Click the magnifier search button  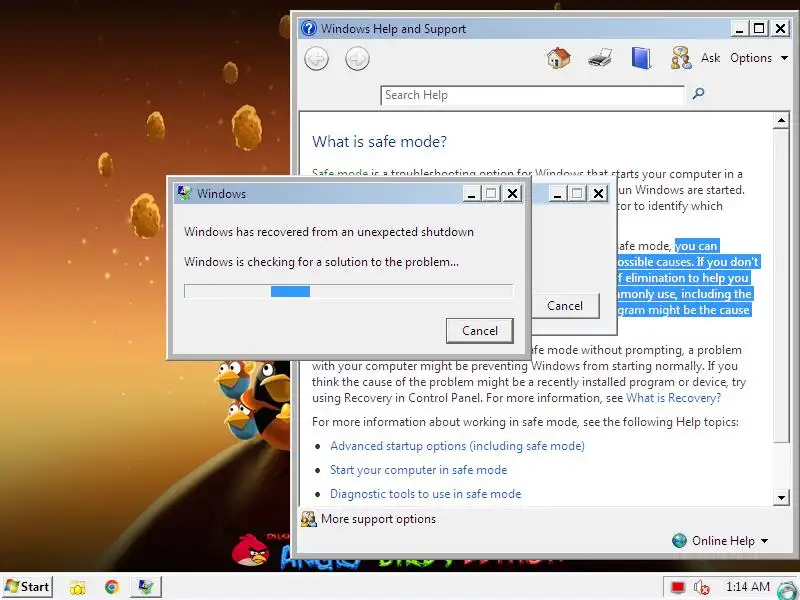[698, 93]
